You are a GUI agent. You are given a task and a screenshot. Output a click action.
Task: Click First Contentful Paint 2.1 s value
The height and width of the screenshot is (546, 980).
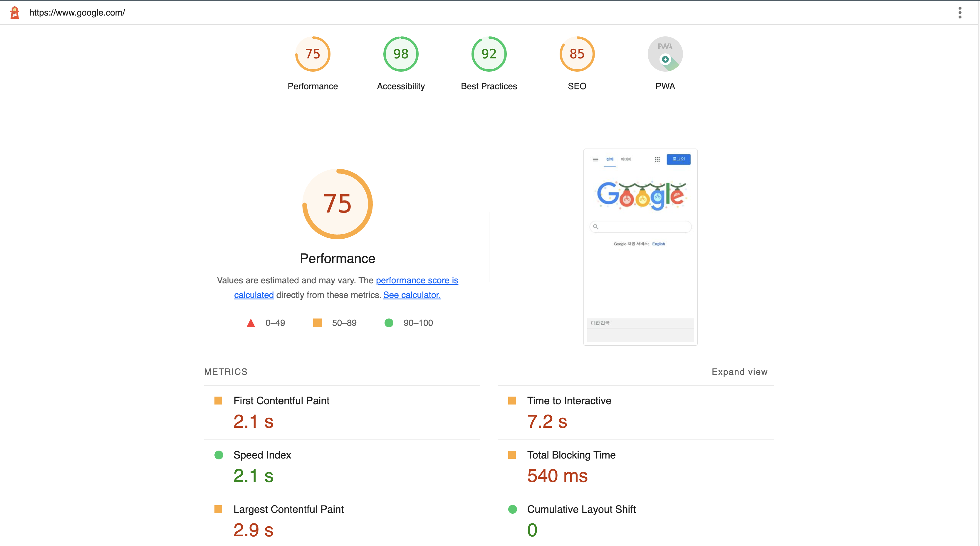pyautogui.click(x=253, y=421)
